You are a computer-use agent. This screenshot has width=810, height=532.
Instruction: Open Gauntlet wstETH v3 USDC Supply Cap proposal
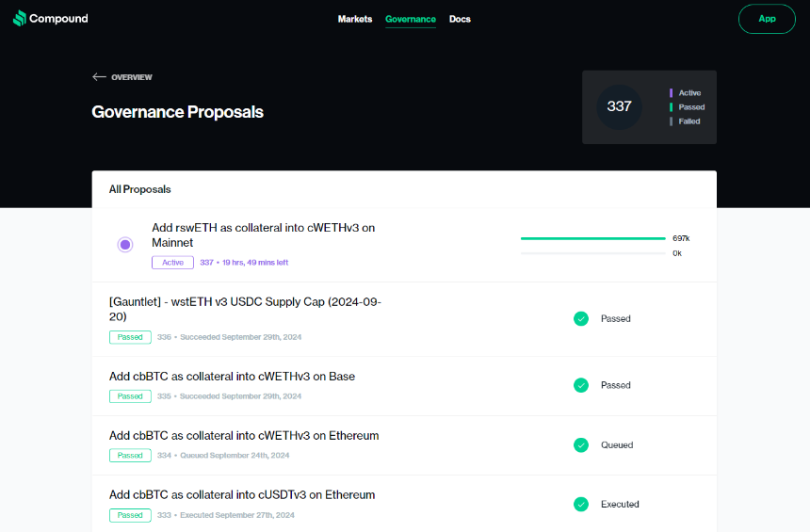tap(246, 309)
